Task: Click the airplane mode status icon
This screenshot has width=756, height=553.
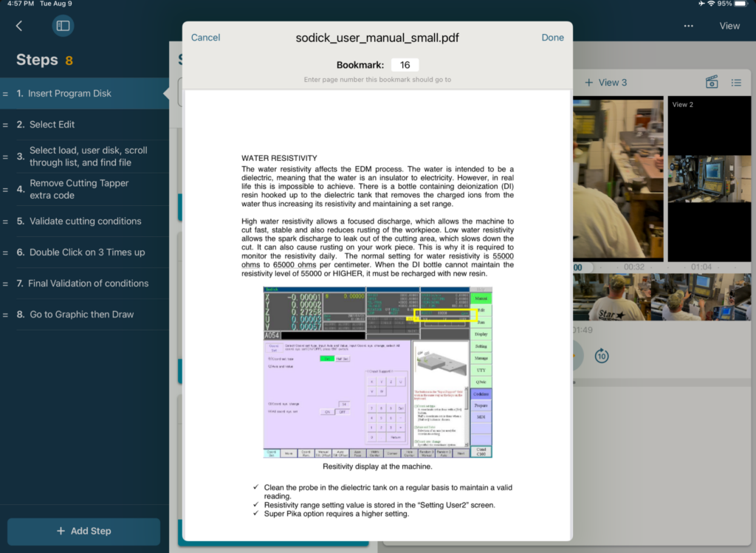Action: (x=701, y=4)
